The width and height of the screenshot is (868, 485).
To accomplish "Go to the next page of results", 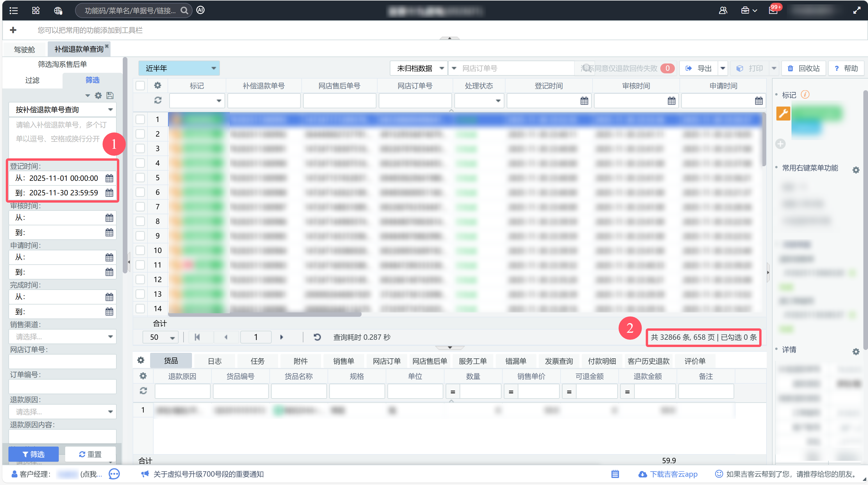I will click(281, 337).
